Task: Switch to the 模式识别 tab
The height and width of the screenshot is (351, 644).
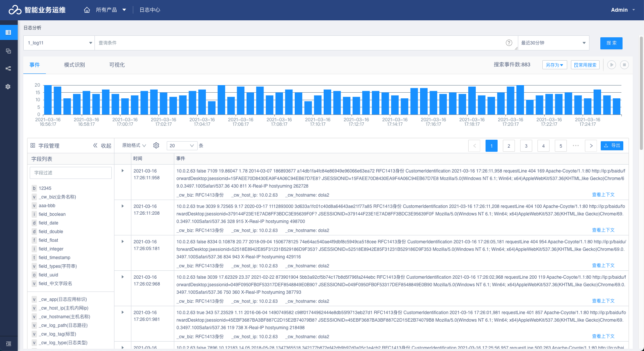Action: (x=75, y=65)
